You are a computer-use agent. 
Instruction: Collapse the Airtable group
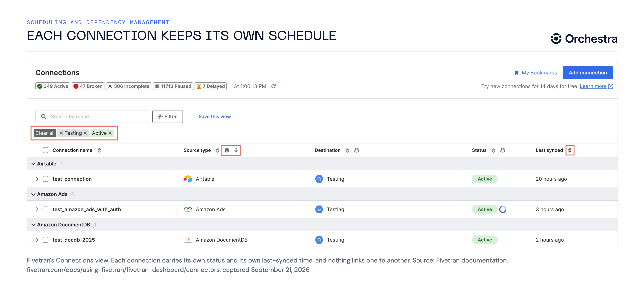pyautogui.click(x=33, y=164)
